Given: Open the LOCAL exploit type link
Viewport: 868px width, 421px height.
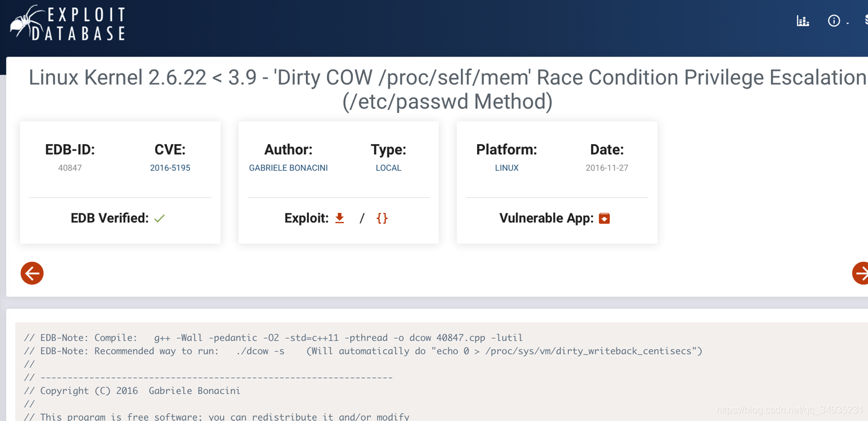Looking at the screenshot, I should coord(388,168).
